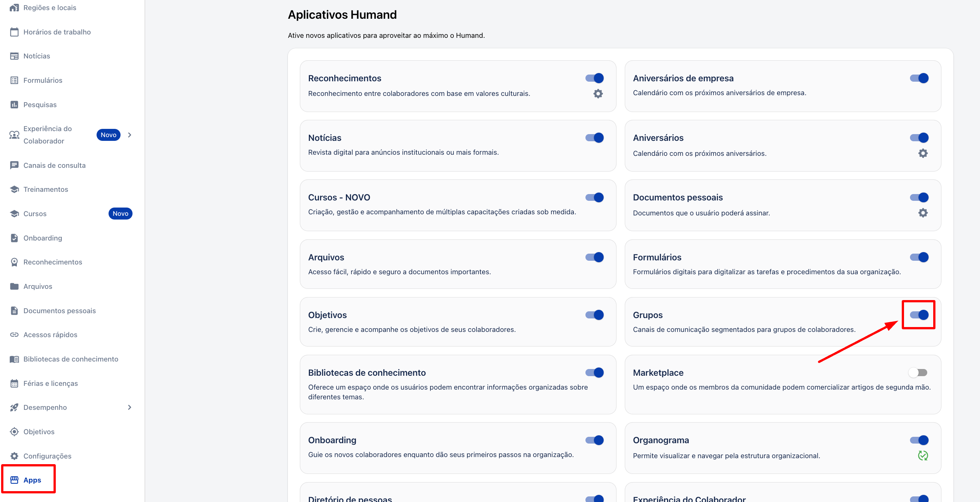Click the Onboarding document icon in sidebar
This screenshot has height=502, width=980.
point(14,238)
